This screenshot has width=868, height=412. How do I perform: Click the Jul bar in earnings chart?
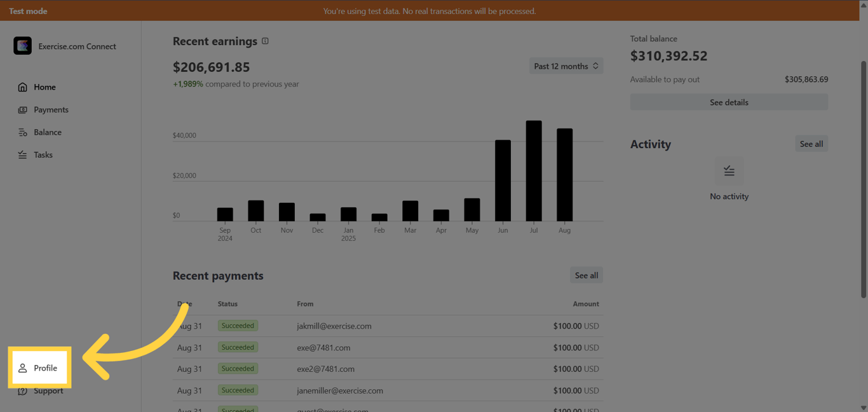click(534, 171)
